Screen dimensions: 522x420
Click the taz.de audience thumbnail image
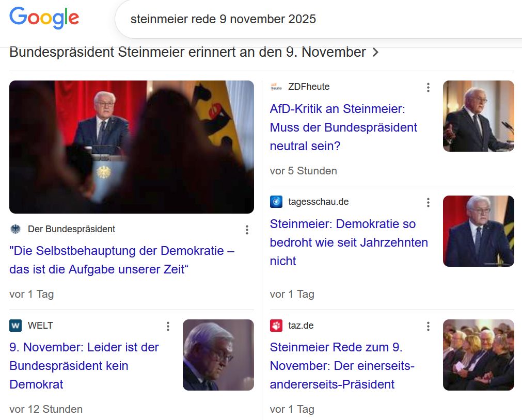click(478, 355)
